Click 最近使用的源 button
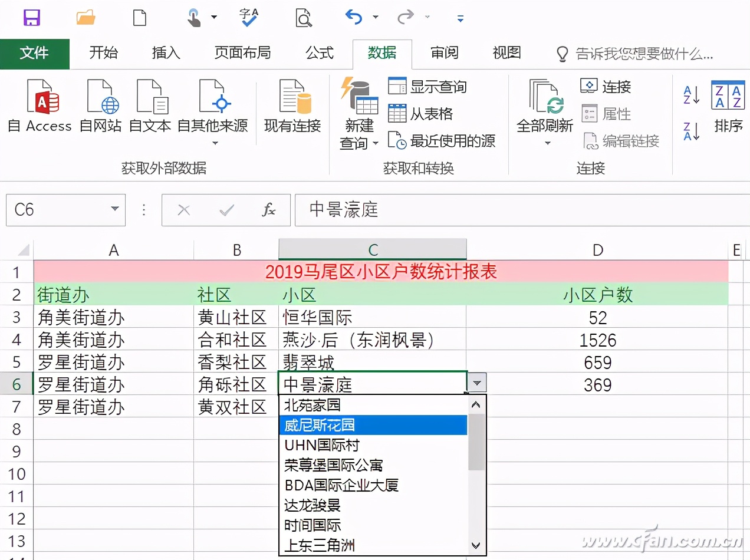The height and width of the screenshot is (560, 750). [x=442, y=140]
